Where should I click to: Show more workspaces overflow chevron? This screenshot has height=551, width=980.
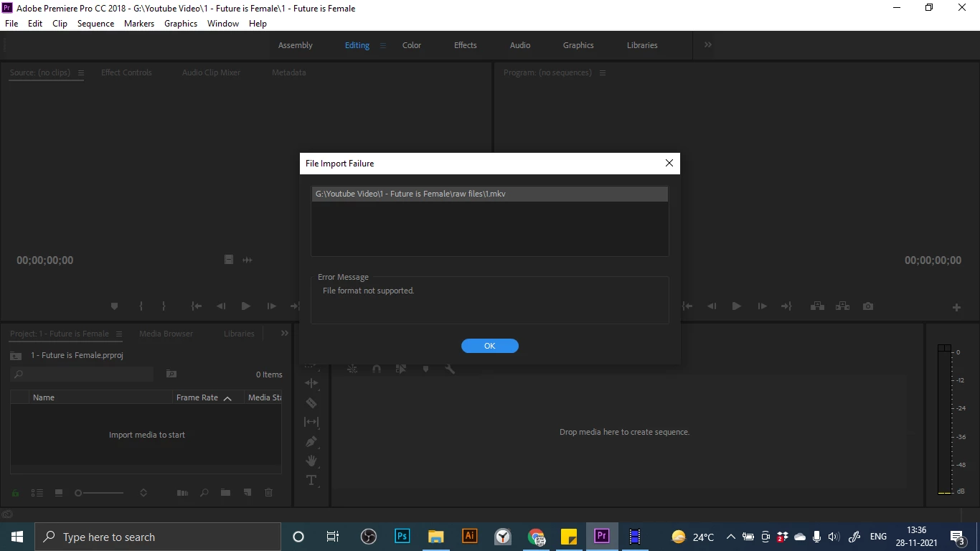click(x=708, y=44)
